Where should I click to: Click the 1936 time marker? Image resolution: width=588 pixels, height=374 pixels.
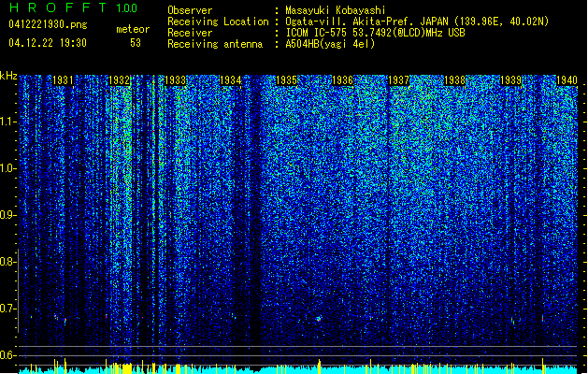pos(342,80)
